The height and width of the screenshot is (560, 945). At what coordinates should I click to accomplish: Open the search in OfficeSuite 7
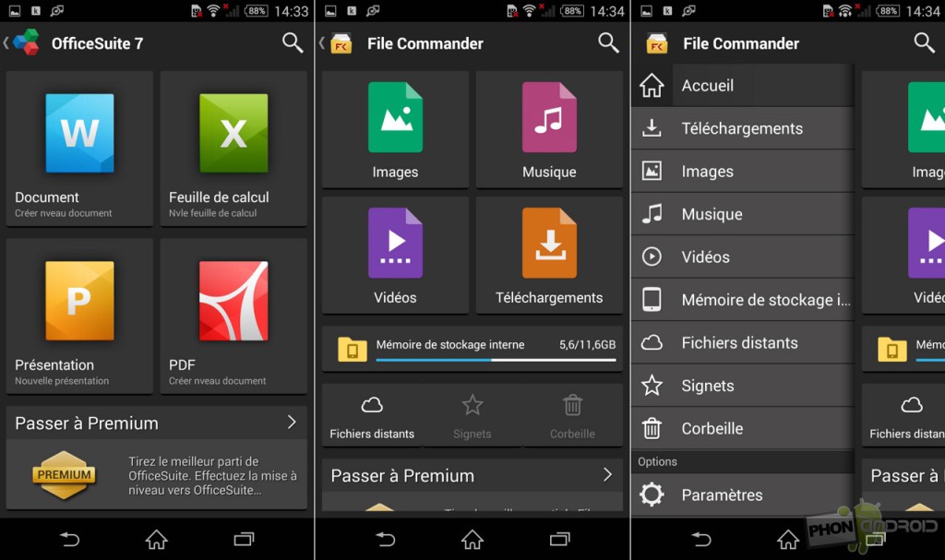[293, 42]
